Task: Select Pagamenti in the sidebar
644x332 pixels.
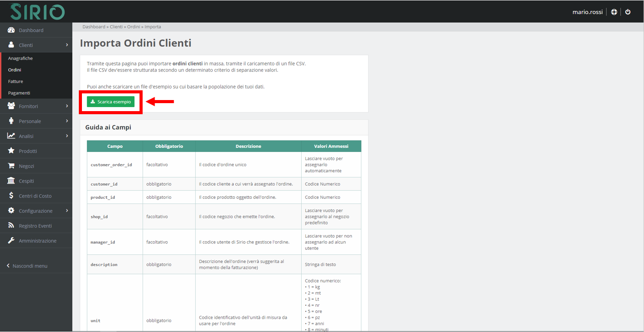Action: pyautogui.click(x=19, y=93)
